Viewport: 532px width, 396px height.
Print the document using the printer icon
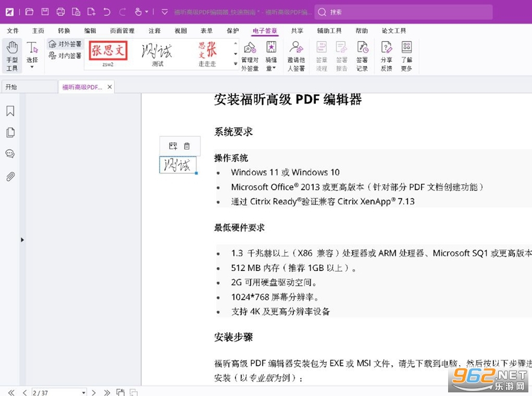tap(60, 12)
